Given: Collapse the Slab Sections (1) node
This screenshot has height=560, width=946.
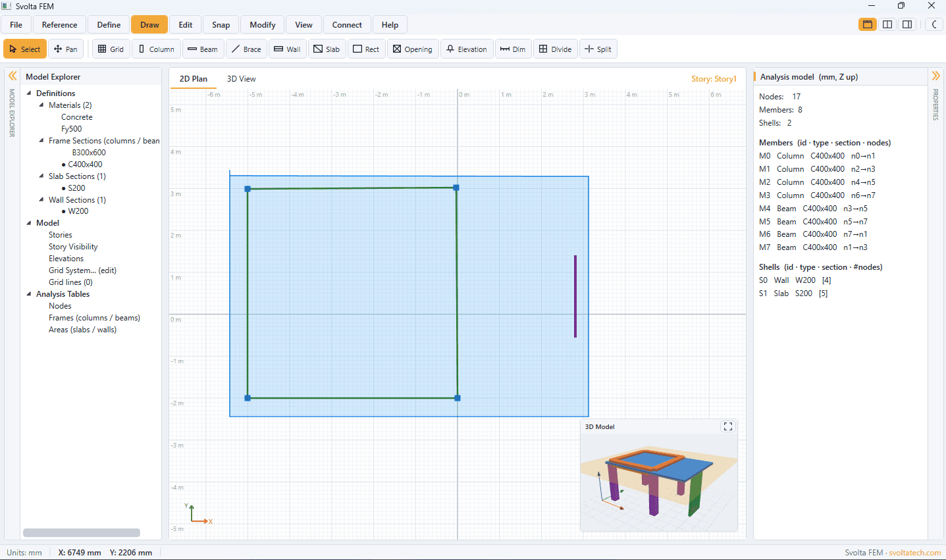Looking at the screenshot, I should point(41,176).
